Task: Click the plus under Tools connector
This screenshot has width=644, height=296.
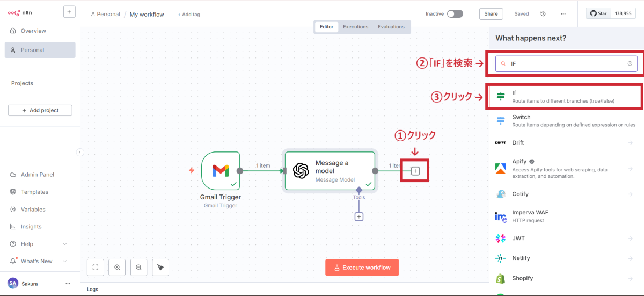Action: tap(359, 216)
